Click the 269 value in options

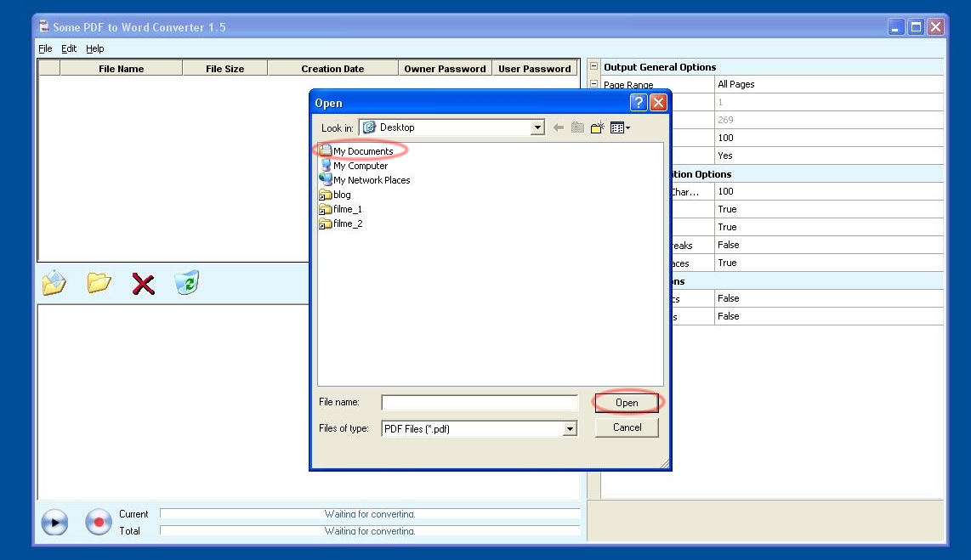click(828, 120)
